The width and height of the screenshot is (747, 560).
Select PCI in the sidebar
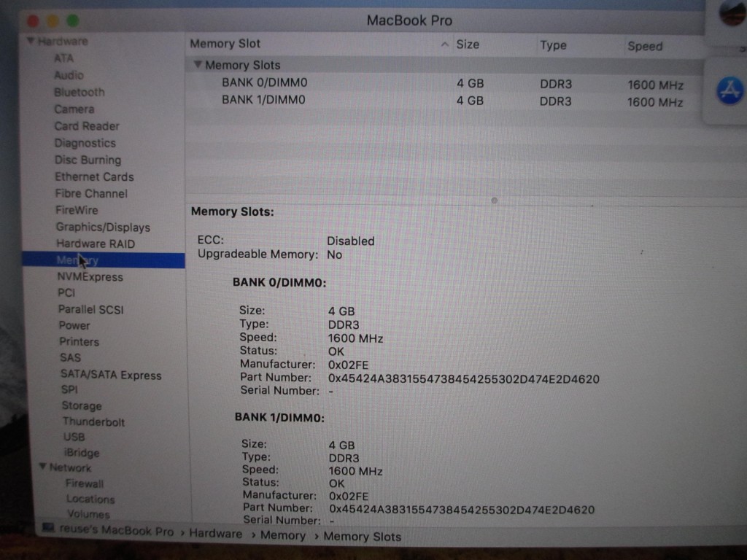pyautogui.click(x=66, y=292)
